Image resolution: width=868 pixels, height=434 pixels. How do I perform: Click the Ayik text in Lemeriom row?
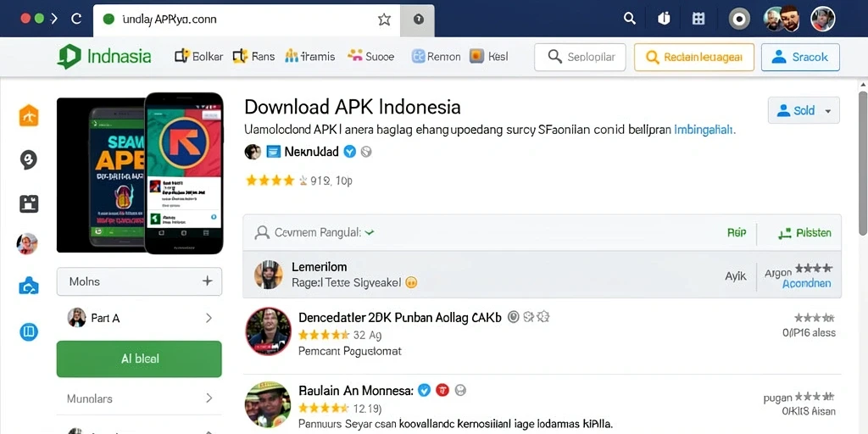pyautogui.click(x=736, y=275)
